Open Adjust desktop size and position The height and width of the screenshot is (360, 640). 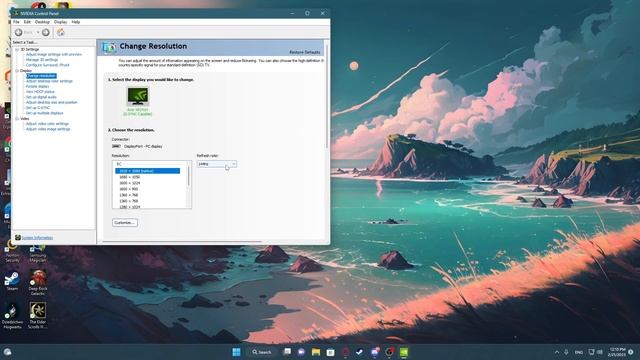coord(51,102)
